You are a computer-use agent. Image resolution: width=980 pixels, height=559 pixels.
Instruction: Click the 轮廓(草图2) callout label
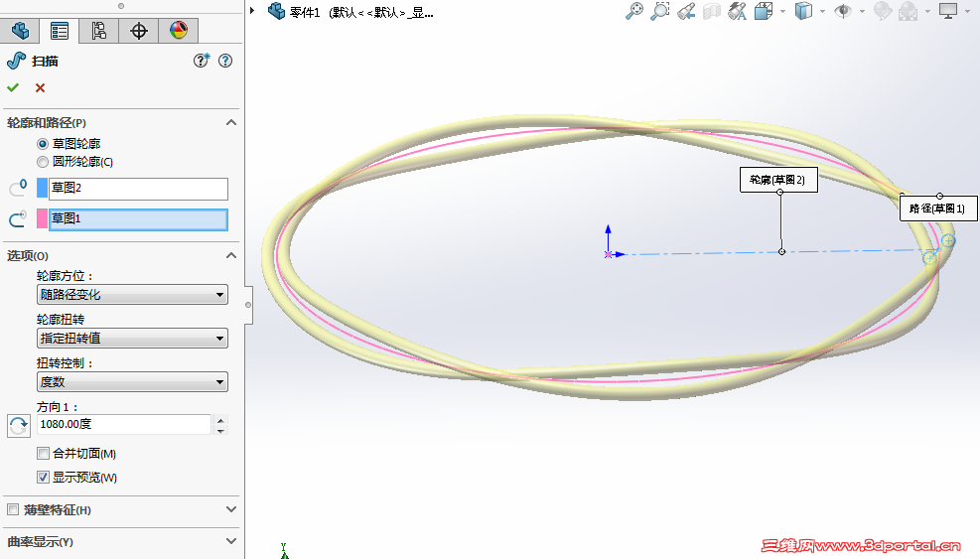pyautogui.click(x=778, y=180)
